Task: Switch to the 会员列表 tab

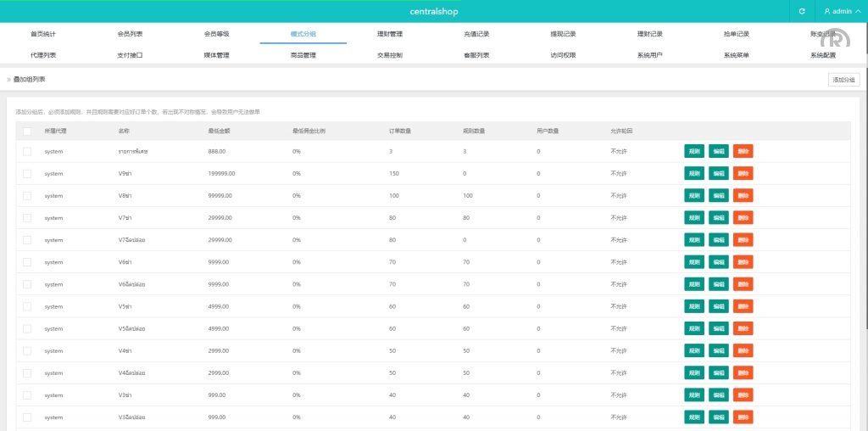Action: [x=130, y=34]
